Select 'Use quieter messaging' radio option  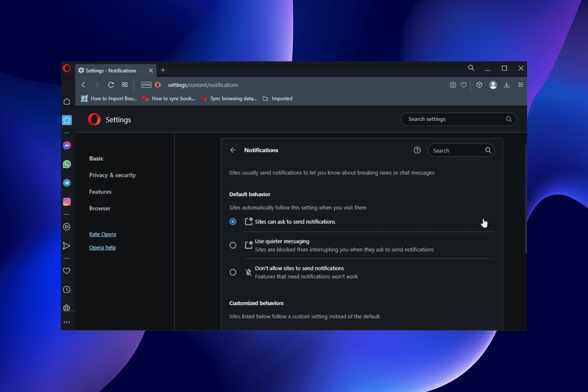(x=233, y=245)
